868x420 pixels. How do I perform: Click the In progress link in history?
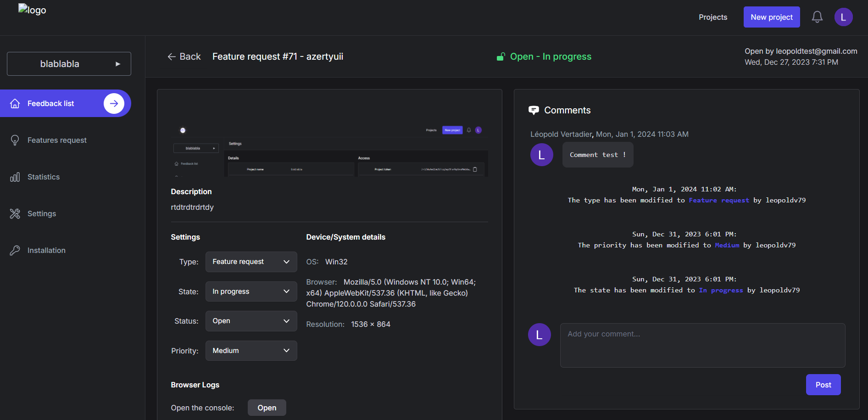click(x=721, y=290)
